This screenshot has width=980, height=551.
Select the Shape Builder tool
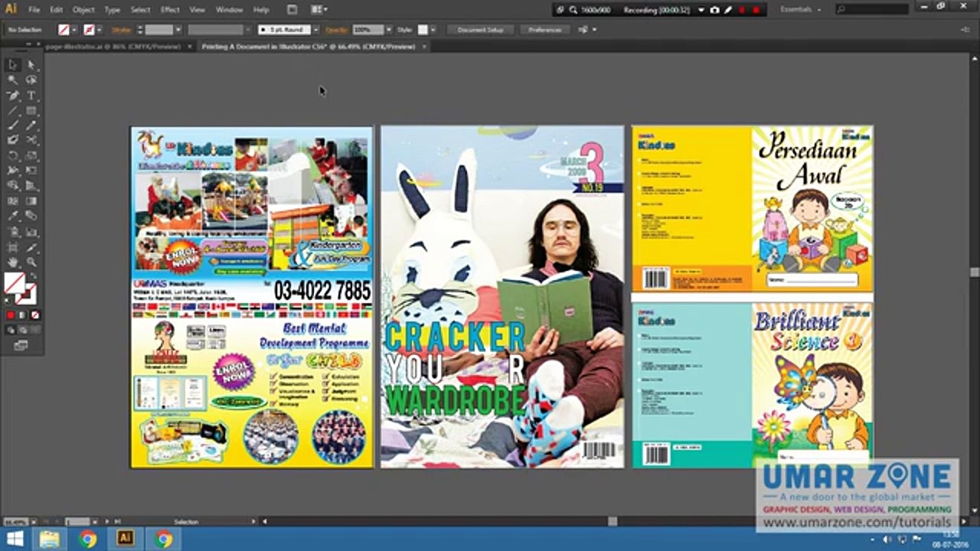13,185
